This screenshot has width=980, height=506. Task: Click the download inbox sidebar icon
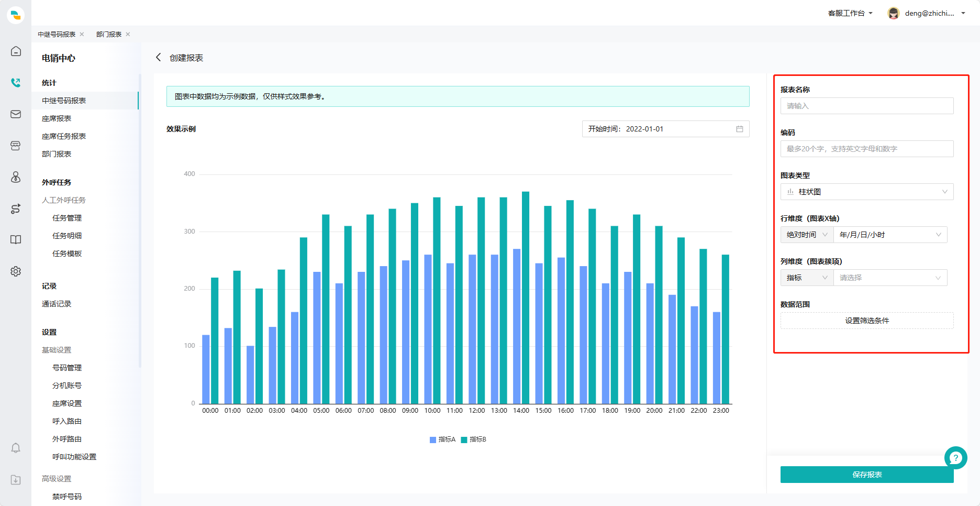tap(16, 480)
